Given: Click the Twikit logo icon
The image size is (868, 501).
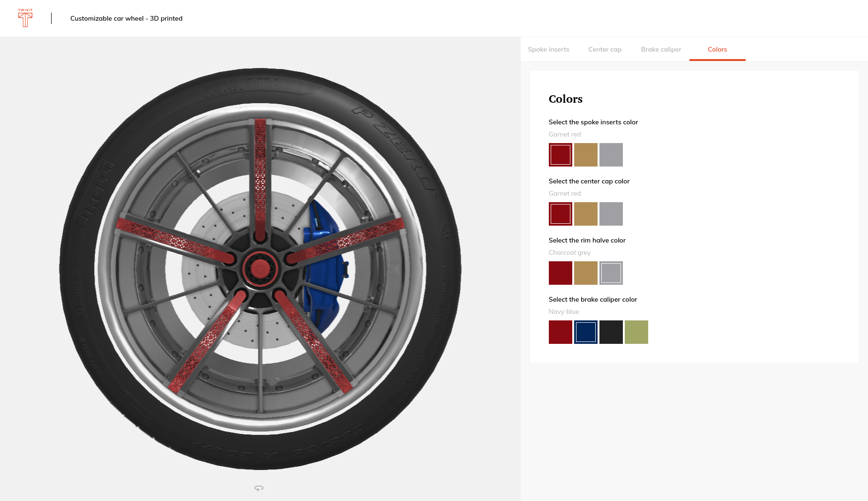Looking at the screenshot, I should pyautogui.click(x=25, y=18).
